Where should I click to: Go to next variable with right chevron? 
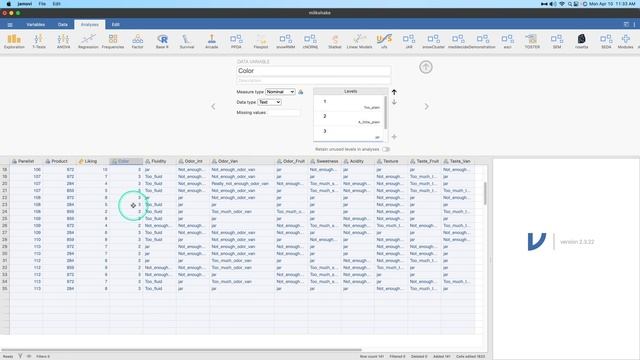pos(427,107)
